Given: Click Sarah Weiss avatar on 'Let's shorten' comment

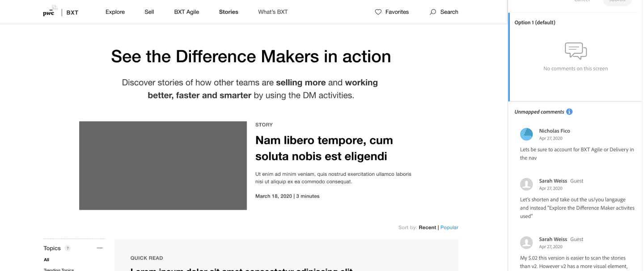Looking at the screenshot, I should [526, 184].
